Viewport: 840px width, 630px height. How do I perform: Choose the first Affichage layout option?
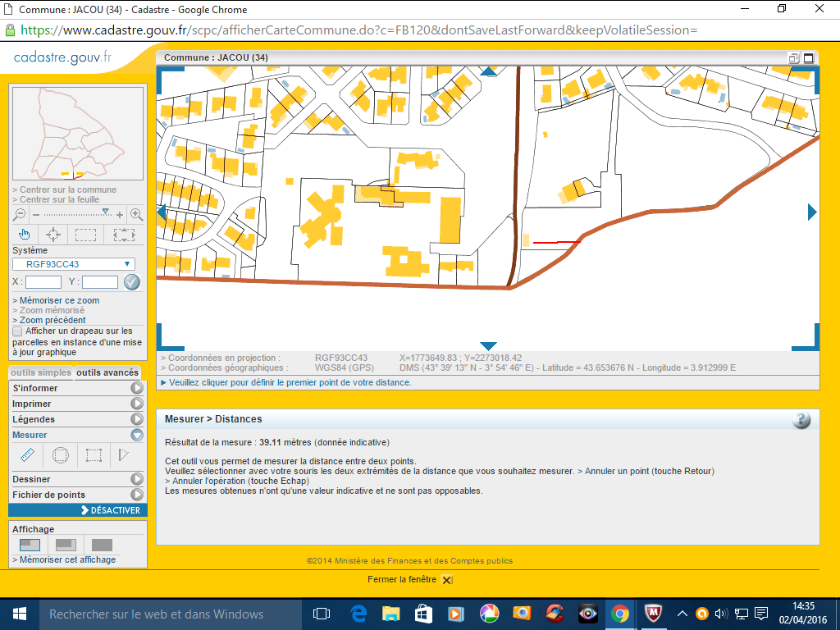[30, 545]
